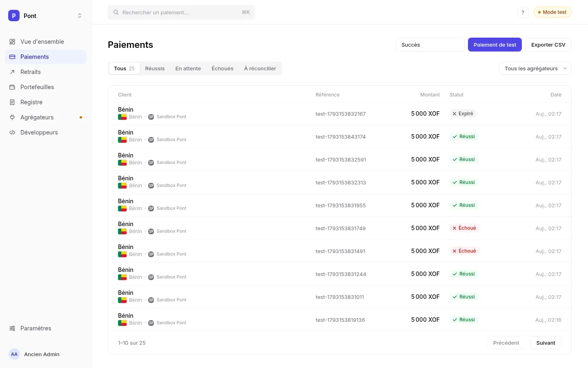Click the Précédent pagination button
Screen dimensions: 588x368
506,343
